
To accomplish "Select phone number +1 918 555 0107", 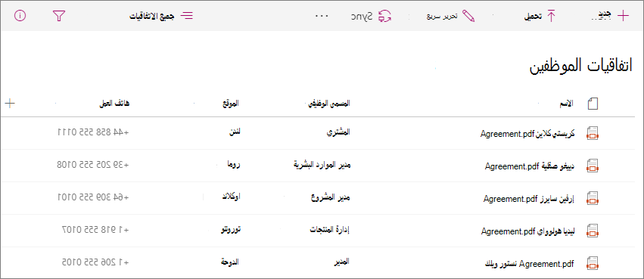I will point(95,230).
